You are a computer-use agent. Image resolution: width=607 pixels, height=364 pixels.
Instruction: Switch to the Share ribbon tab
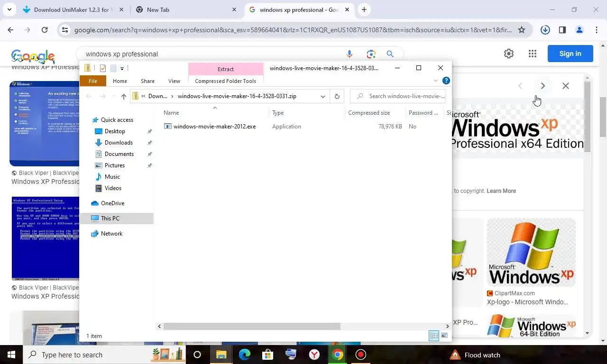tap(147, 81)
